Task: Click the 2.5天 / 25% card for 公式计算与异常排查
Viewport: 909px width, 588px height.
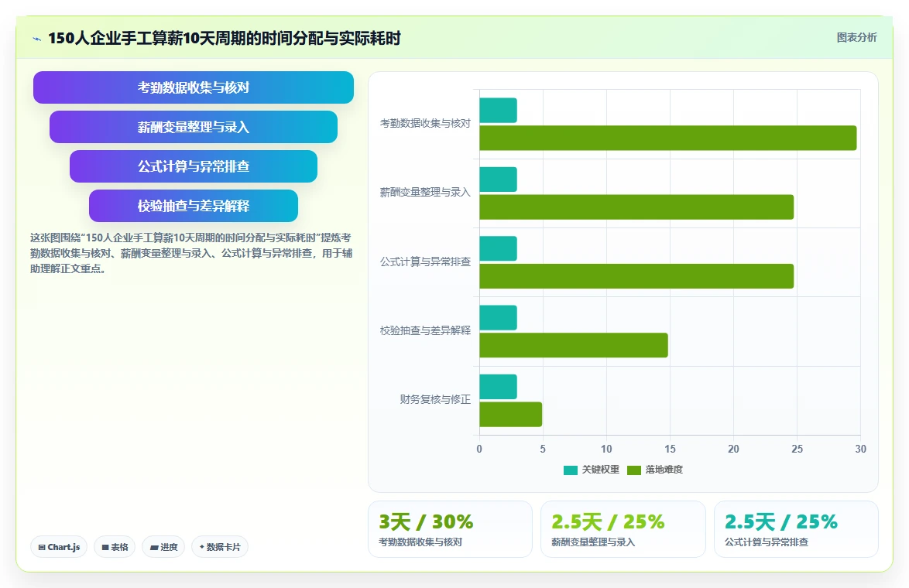Action: [796, 529]
